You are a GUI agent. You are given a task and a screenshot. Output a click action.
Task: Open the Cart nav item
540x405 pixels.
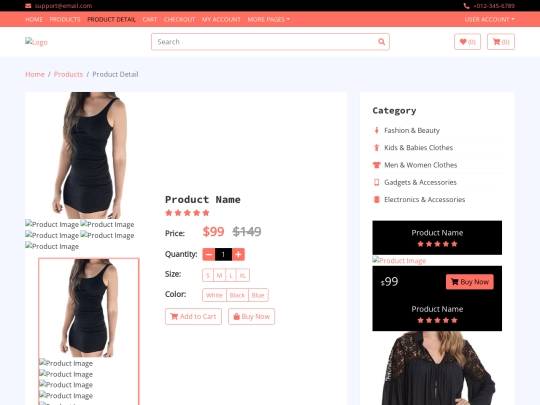(150, 19)
